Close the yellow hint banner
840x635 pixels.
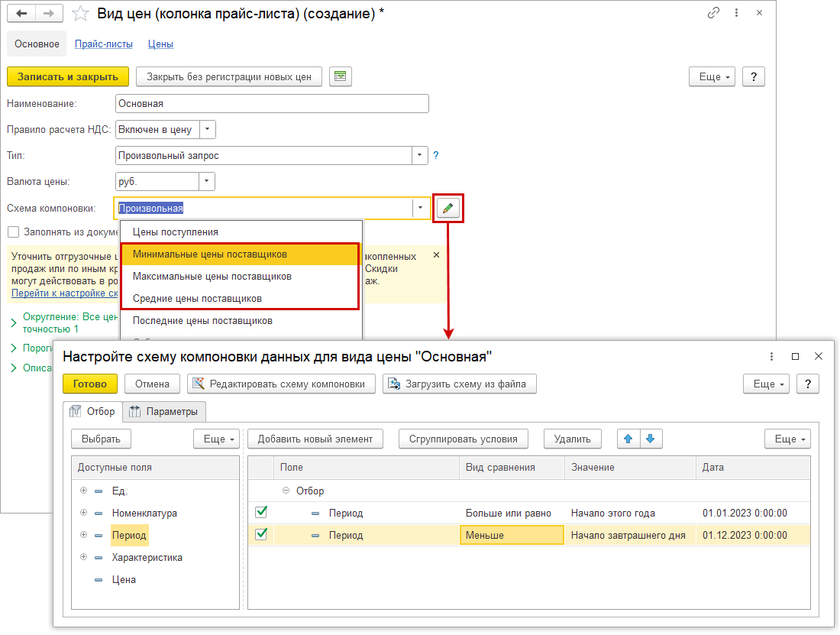point(436,254)
